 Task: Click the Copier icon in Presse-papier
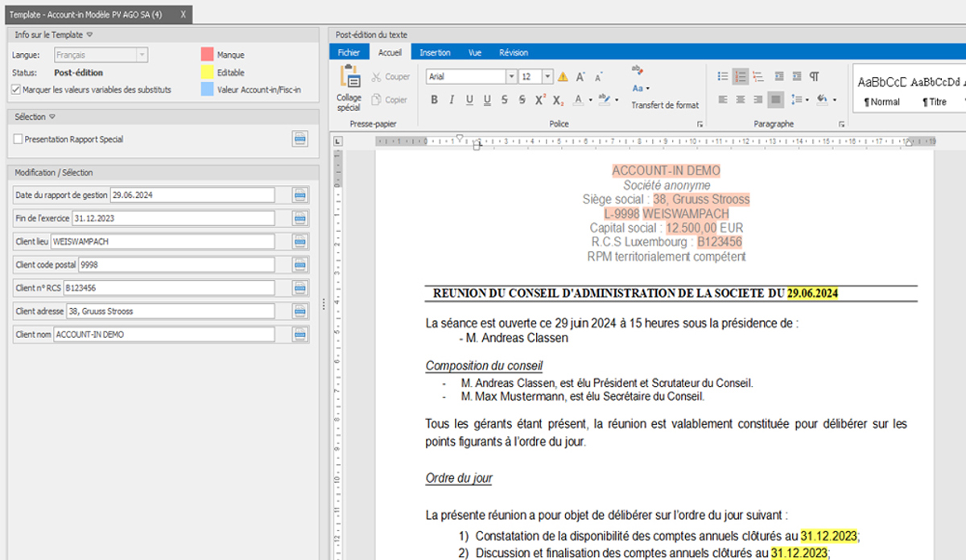pyautogui.click(x=377, y=100)
